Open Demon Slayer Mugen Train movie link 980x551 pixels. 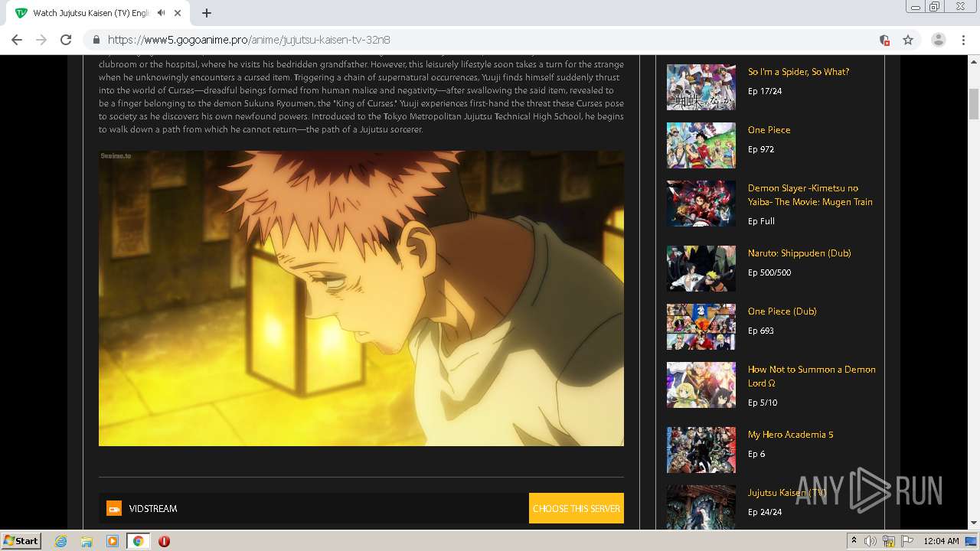coord(810,195)
